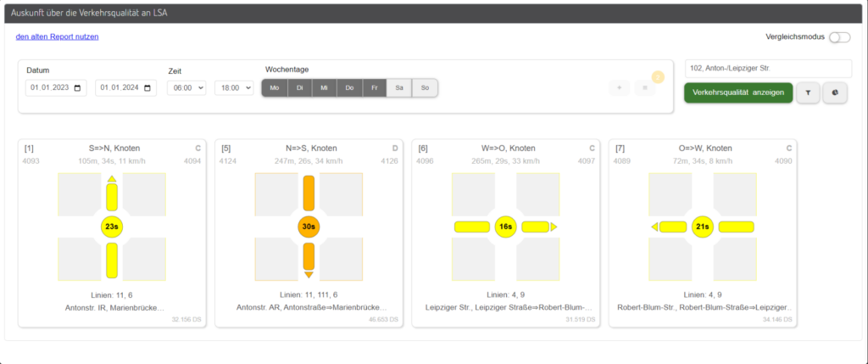
Task: Enable weekday So
Action: tap(425, 88)
